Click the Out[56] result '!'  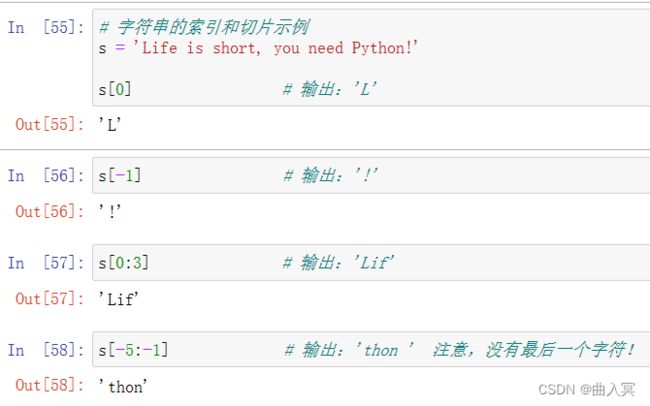click(x=110, y=212)
